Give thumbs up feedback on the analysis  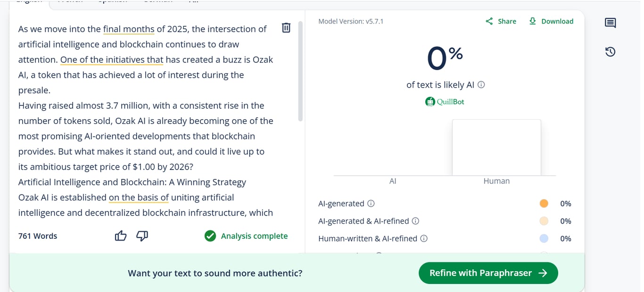coord(121,236)
